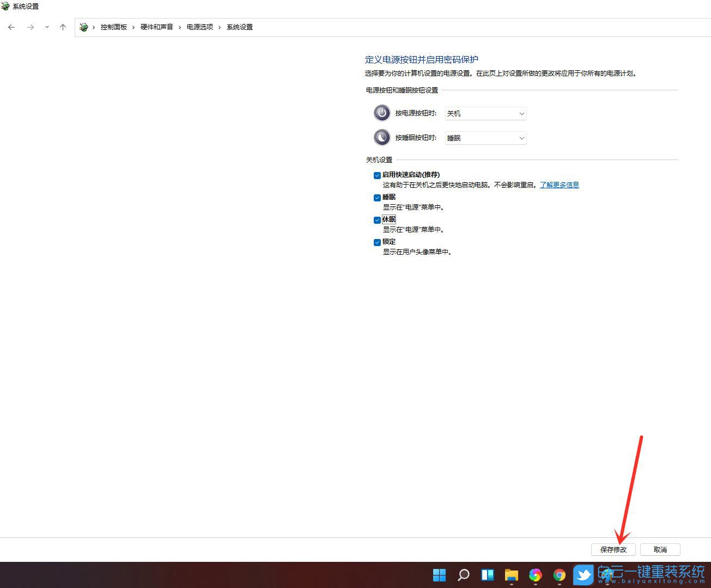Click the Back navigation arrow
Image resolution: width=711 pixels, height=588 pixels.
pyautogui.click(x=11, y=27)
